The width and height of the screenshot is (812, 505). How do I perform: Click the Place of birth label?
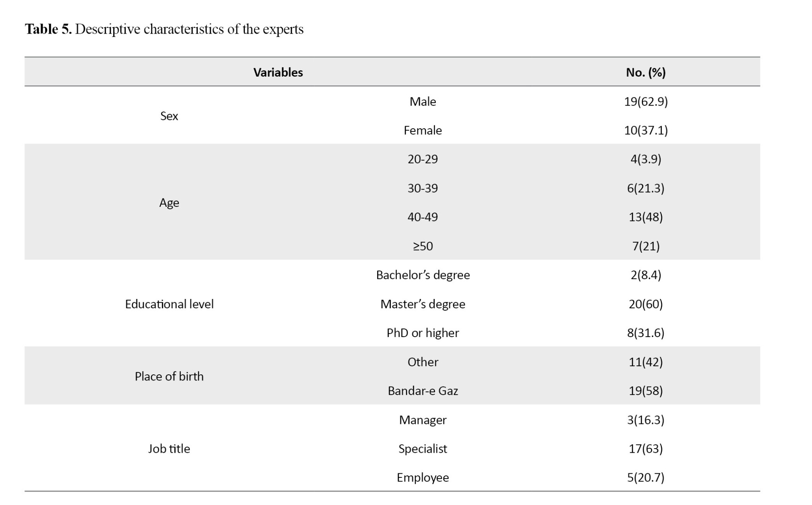(x=169, y=376)
